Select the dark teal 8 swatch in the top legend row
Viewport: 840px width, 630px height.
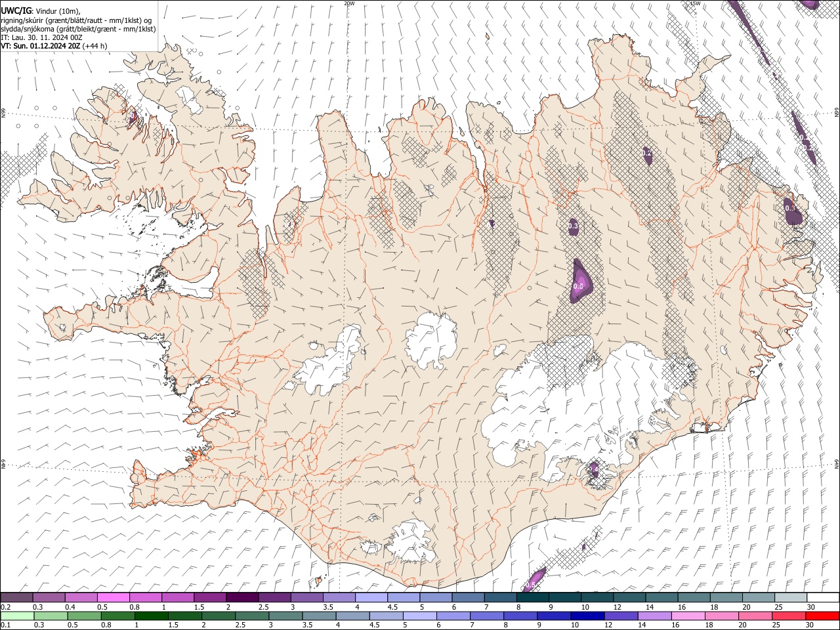click(532, 598)
